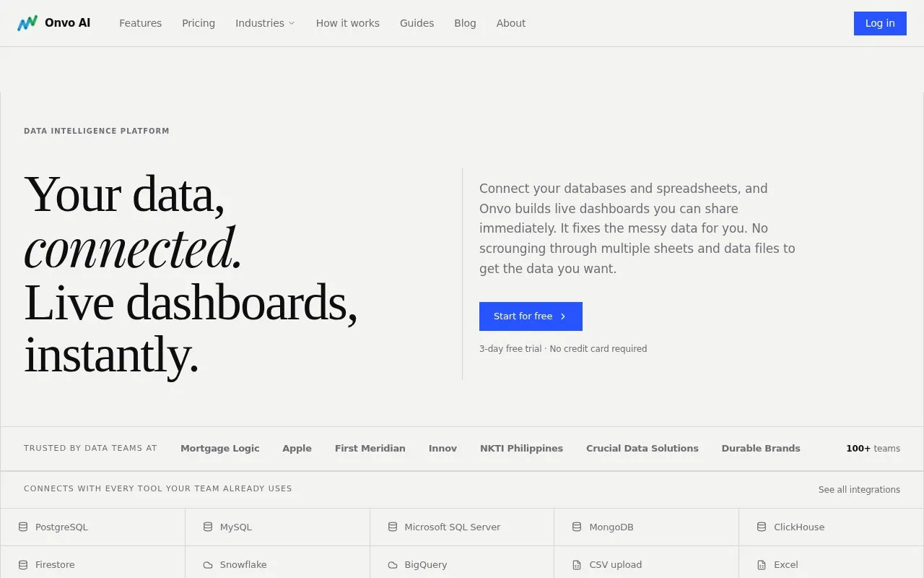Click the Durable Brands company name
The height and width of the screenshot is (578, 924).
(x=761, y=448)
